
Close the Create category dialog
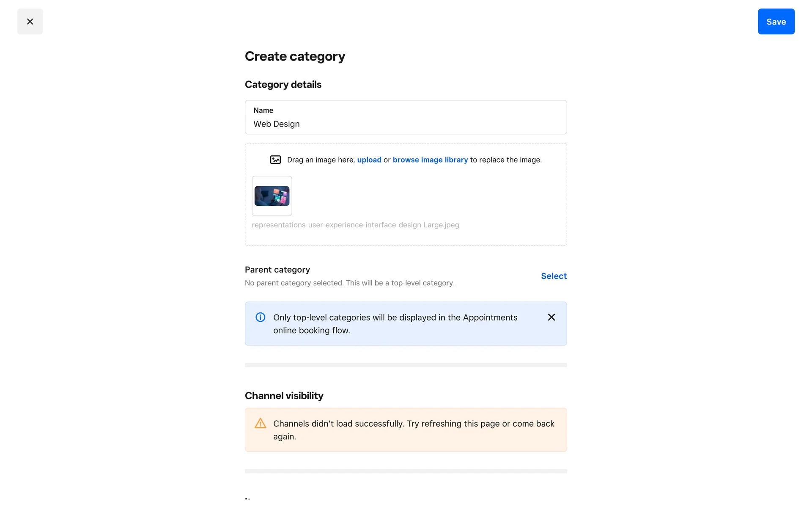(30, 22)
